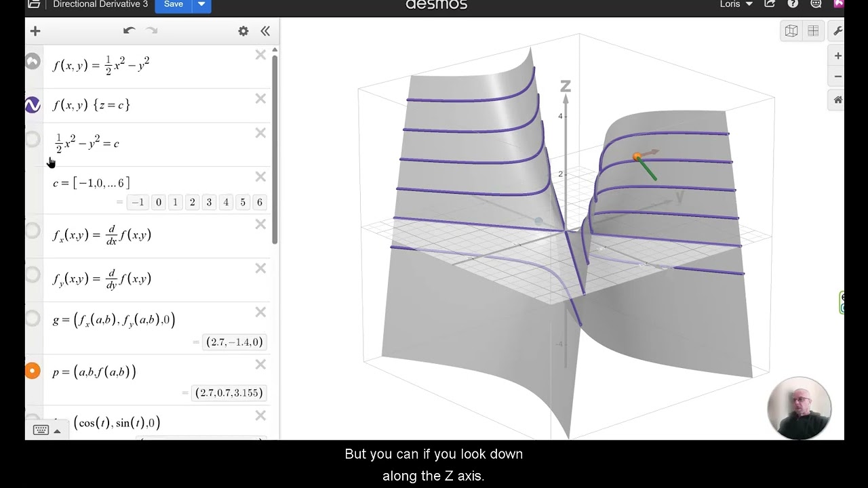Open the help menu
The height and width of the screenshot is (488, 868).
click(x=793, y=4)
